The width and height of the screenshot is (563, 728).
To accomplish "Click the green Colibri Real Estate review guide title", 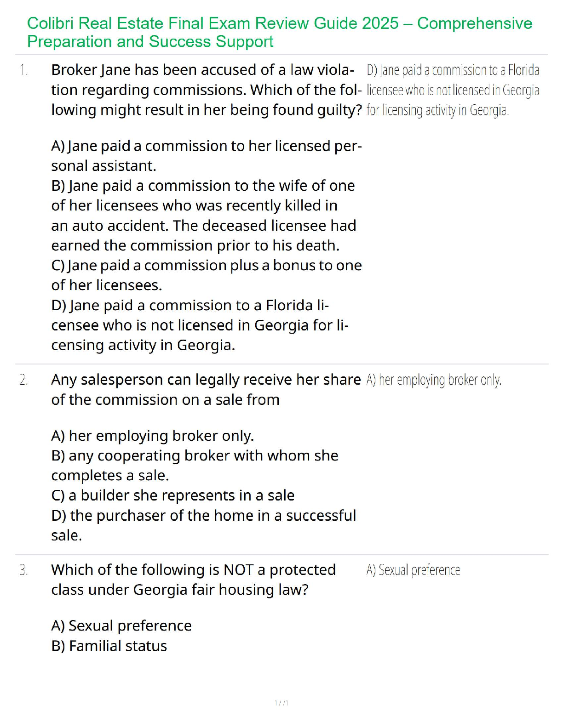I will click(279, 32).
